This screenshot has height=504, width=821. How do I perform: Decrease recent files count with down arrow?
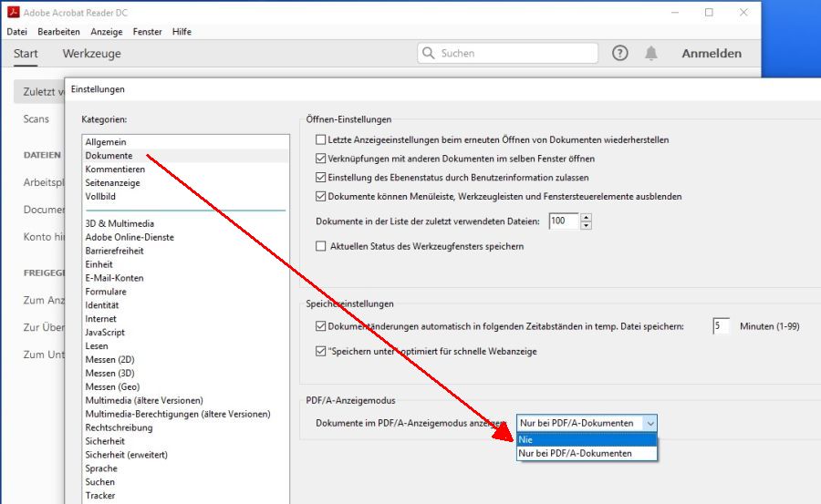pos(586,226)
